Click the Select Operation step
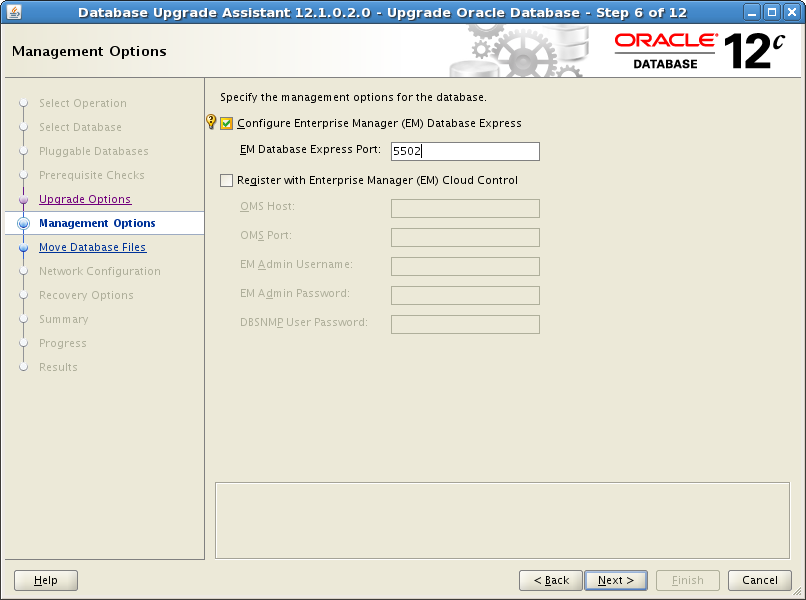This screenshot has width=806, height=600. (x=83, y=103)
